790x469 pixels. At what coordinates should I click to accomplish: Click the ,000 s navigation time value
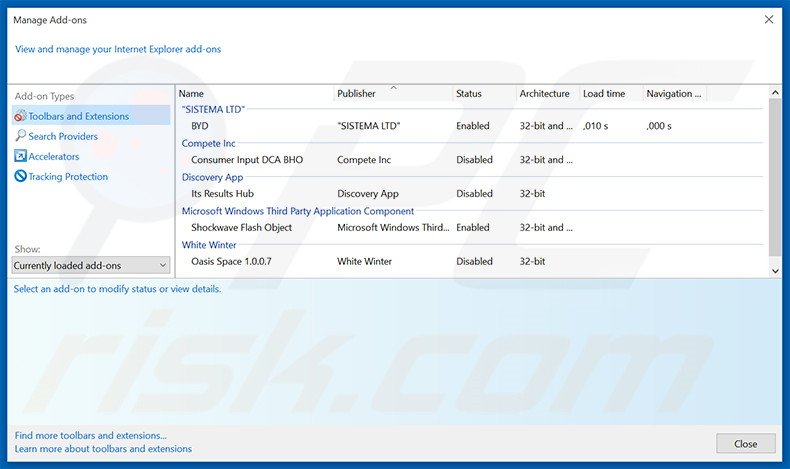tap(659, 126)
